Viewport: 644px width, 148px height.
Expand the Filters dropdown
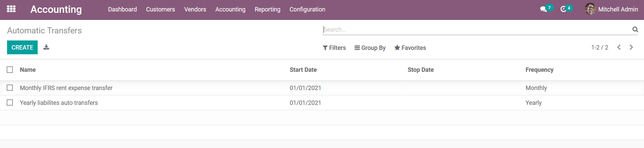334,48
